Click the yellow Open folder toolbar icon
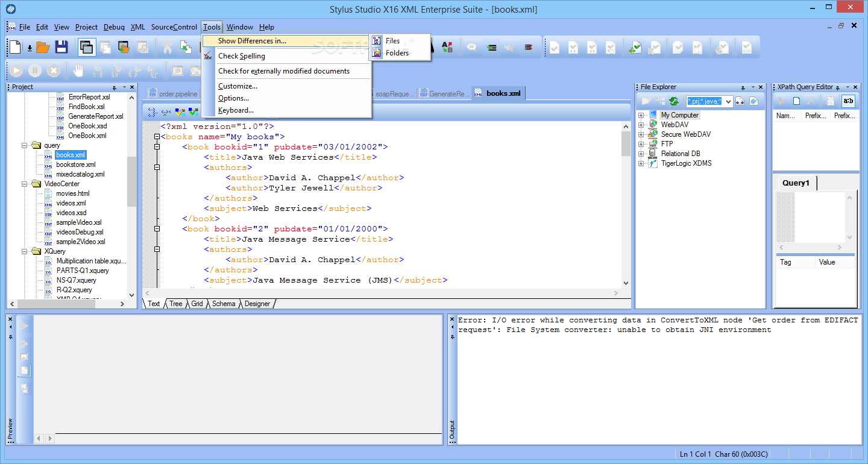 point(42,47)
